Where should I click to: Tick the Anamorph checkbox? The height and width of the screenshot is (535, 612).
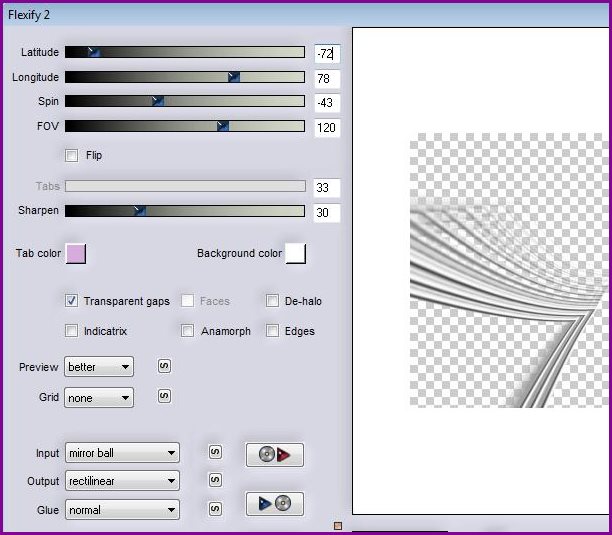[x=187, y=331]
